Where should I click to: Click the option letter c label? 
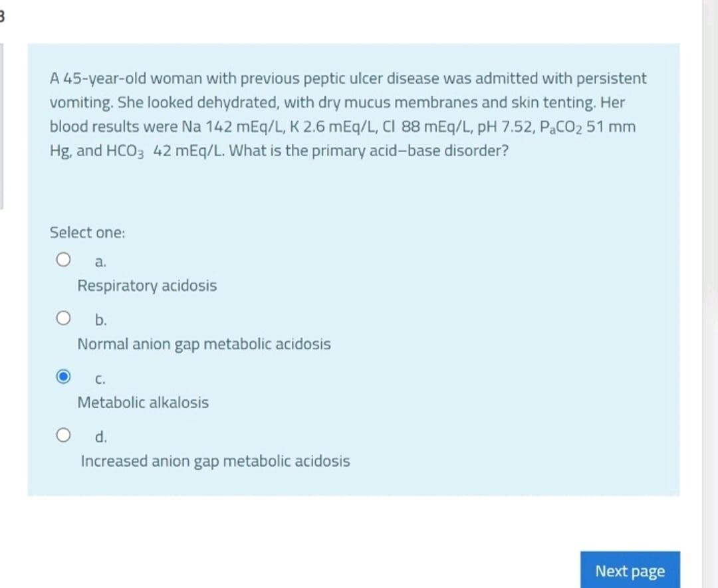pyautogui.click(x=99, y=378)
